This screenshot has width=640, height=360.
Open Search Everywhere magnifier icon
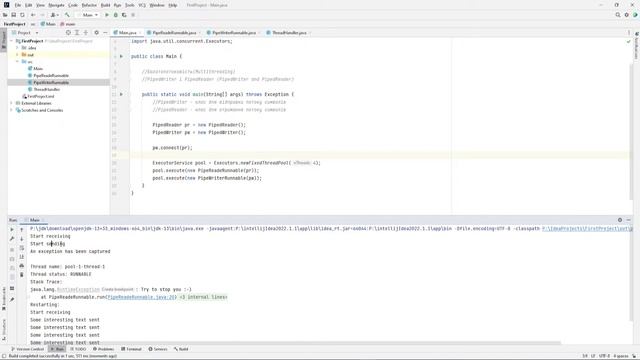(x=618, y=15)
